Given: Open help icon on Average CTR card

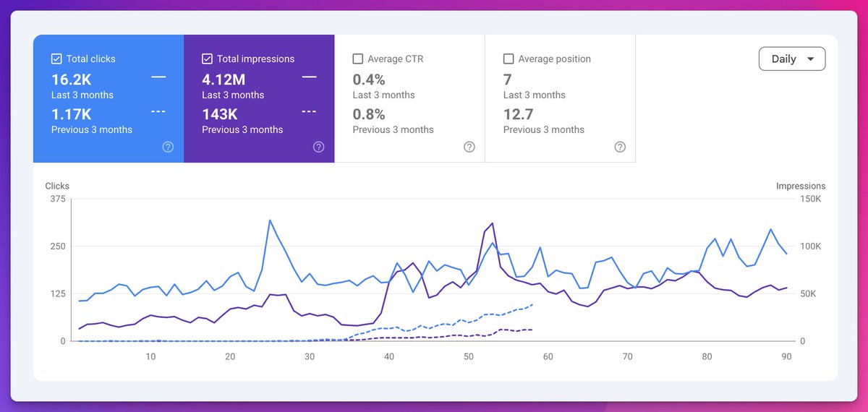Looking at the screenshot, I should coord(469,147).
